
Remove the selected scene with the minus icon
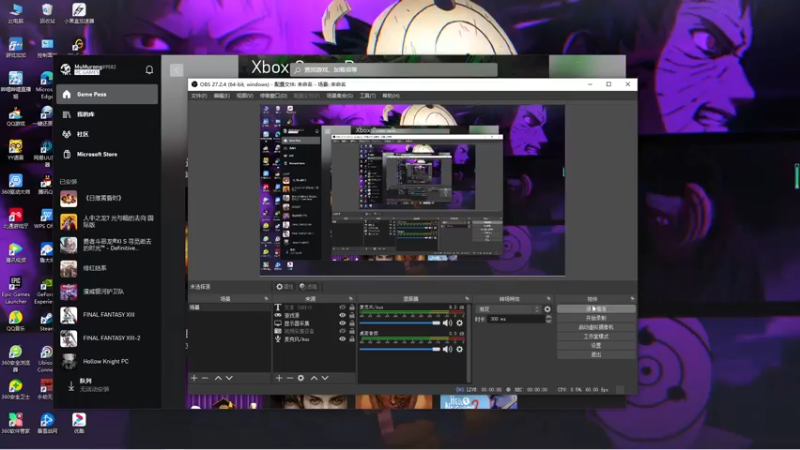[205, 378]
